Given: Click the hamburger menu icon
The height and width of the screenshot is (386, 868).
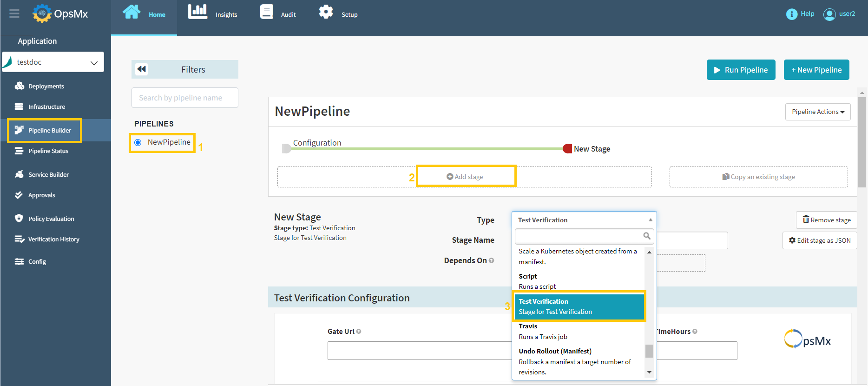Looking at the screenshot, I should tap(14, 13).
